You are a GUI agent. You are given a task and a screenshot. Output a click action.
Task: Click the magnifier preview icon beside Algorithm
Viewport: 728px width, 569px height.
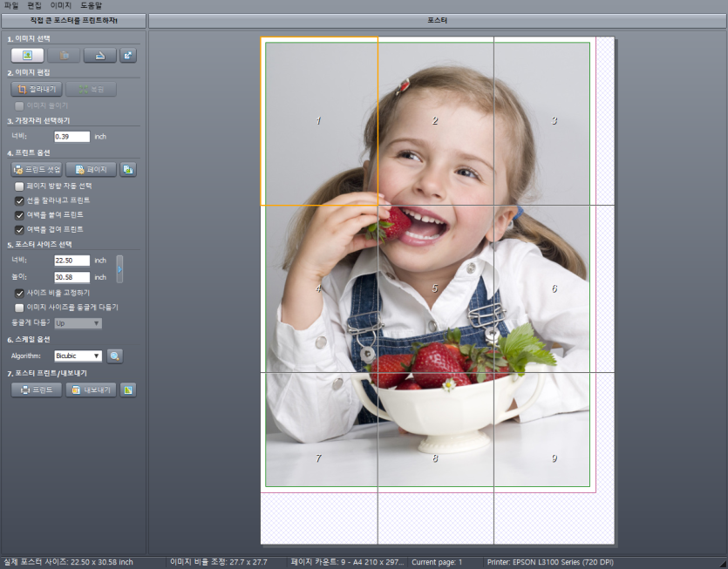(115, 356)
